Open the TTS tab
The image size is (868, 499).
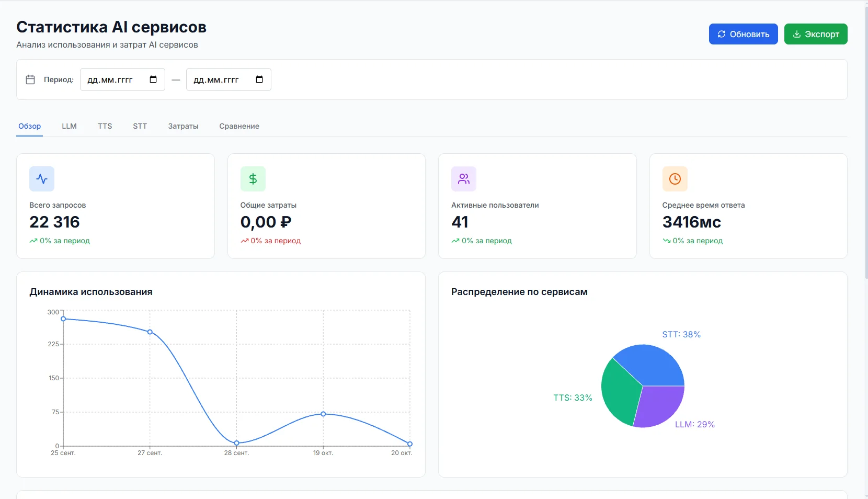pyautogui.click(x=105, y=126)
